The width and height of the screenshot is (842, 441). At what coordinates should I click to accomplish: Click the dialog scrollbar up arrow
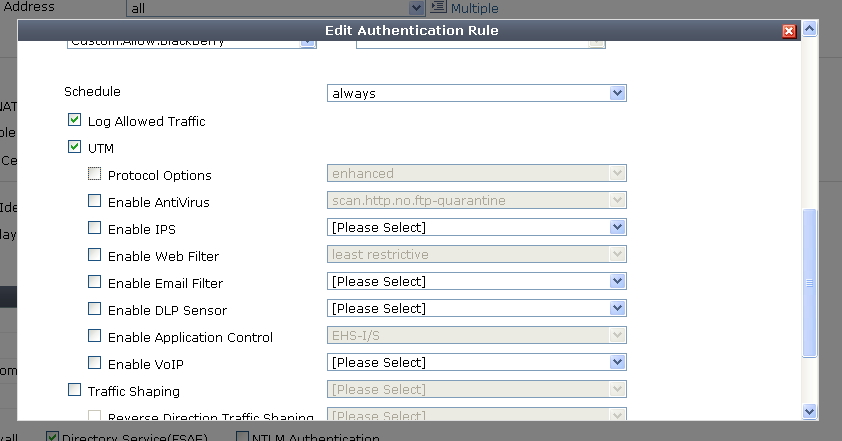[x=810, y=28]
